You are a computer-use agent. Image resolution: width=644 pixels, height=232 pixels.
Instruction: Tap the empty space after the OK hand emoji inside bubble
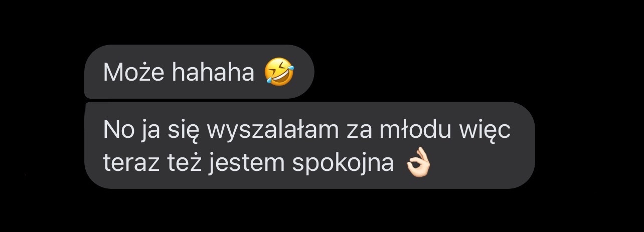tap(481, 164)
